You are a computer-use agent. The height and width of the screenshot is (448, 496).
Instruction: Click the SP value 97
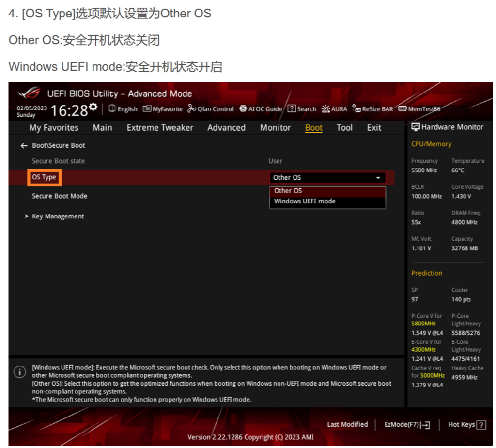[x=415, y=299]
